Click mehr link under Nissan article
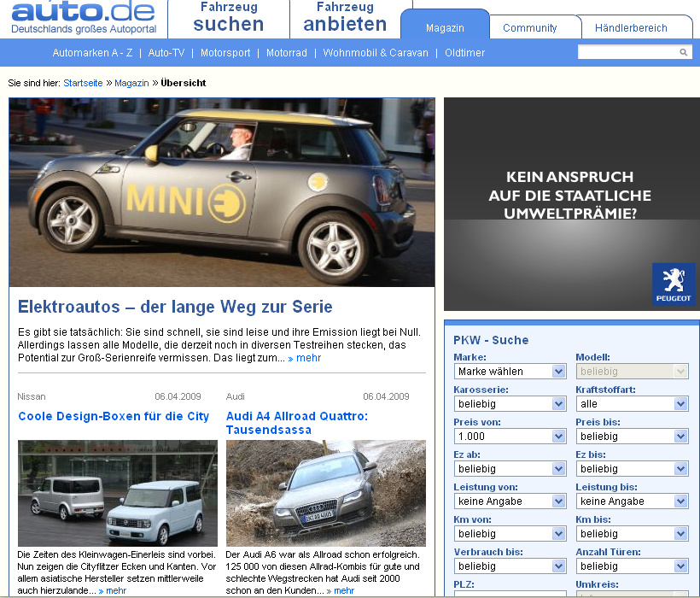This screenshot has width=700, height=598. pyautogui.click(x=113, y=590)
